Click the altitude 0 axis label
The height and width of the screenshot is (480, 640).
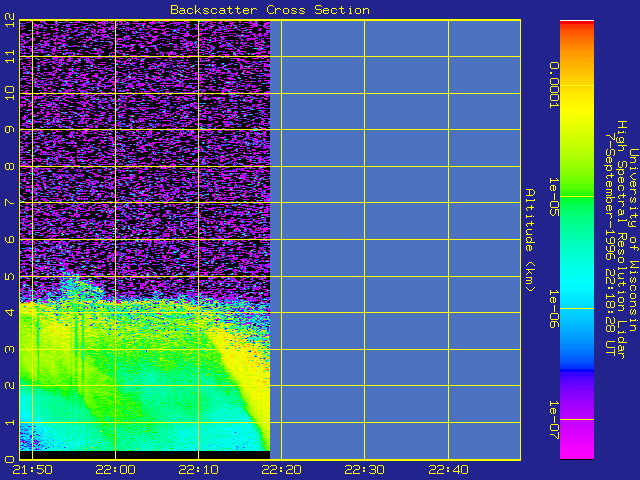(10, 459)
